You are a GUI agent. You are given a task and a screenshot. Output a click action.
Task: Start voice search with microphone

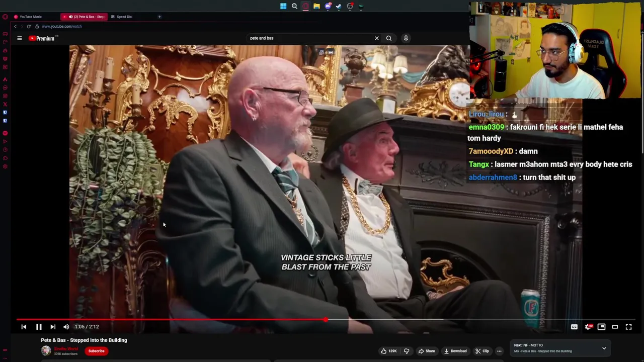(406, 38)
